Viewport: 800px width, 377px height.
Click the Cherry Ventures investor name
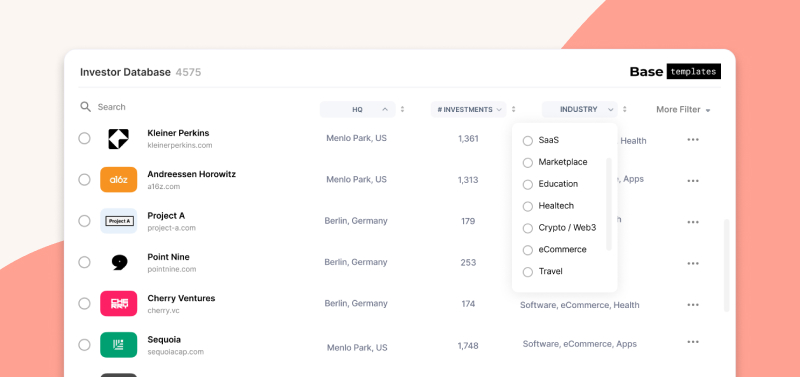coord(181,298)
